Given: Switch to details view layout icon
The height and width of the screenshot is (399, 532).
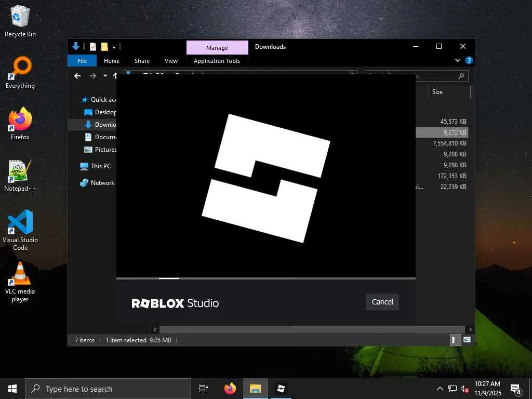Looking at the screenshot, I should 455,340.
